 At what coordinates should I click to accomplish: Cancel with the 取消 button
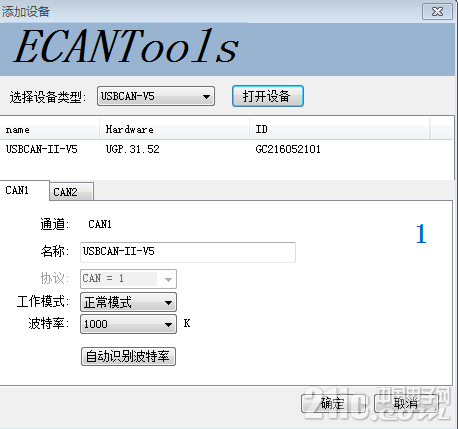click(x=406, y=404)
